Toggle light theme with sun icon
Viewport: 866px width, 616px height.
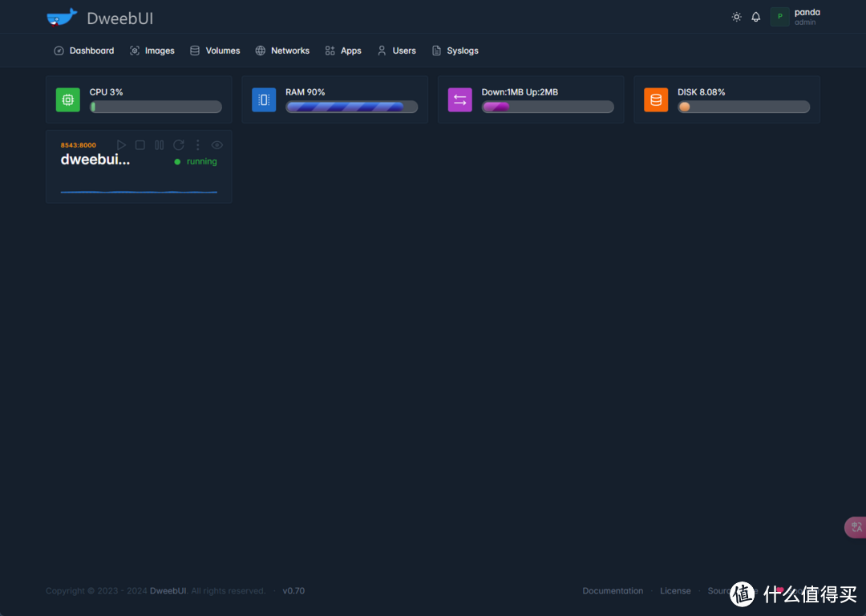pyautogui.click(x=737, y=17)
